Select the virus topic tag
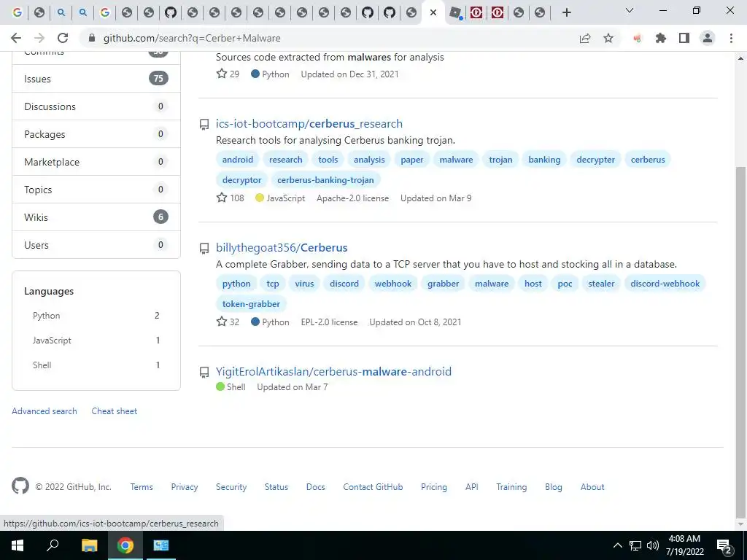 (304, 284)
